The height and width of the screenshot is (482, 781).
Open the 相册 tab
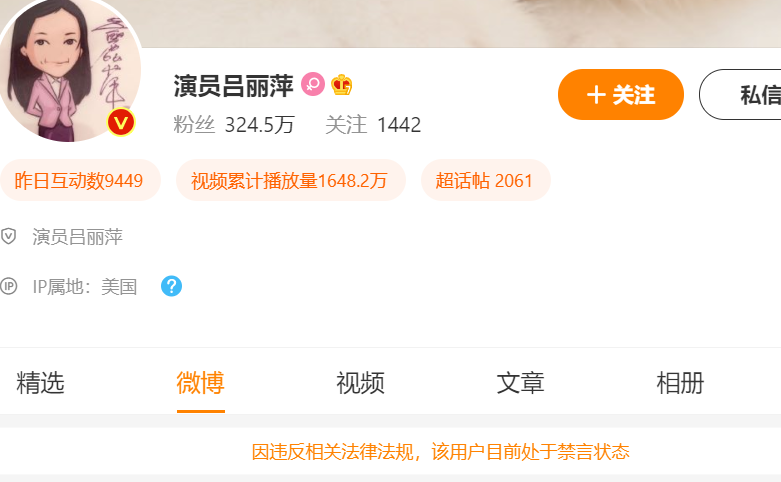click(x=680, y=383)
